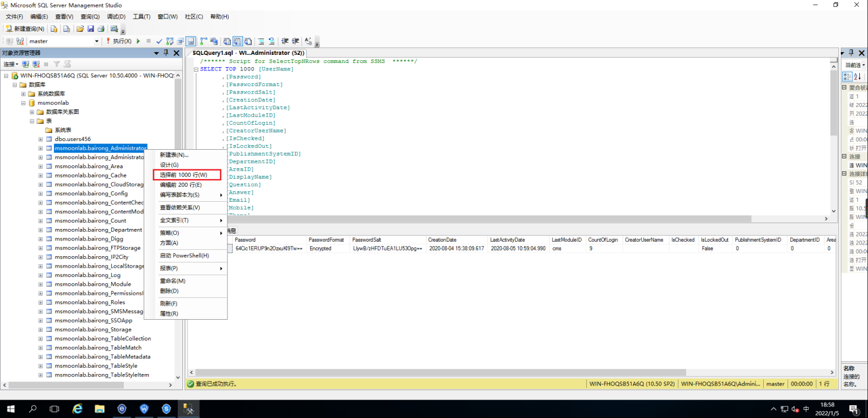Screen dimensions: 868x418
Task: Collapse the WIN-FHOQSB51A6Q server node
Action: 6,76
